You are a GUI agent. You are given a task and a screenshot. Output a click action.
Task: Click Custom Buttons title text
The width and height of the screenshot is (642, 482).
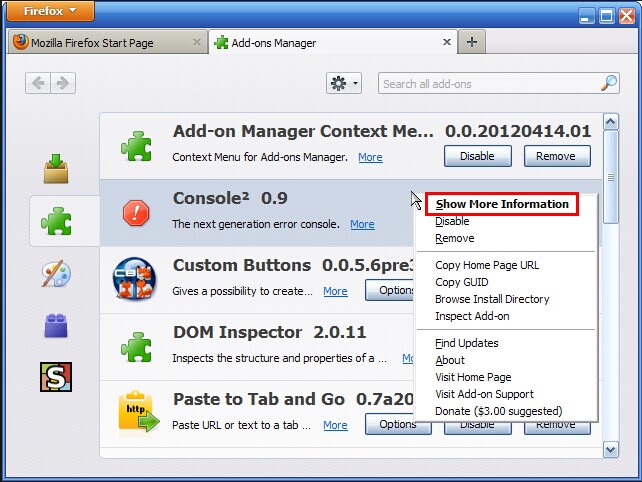(242, 265)
